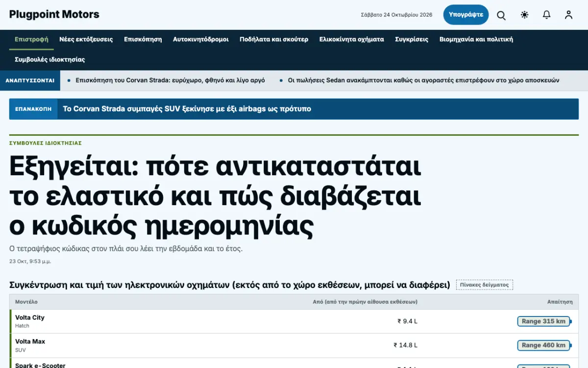Click the Range 315 km badge

[x=544, y=321]
